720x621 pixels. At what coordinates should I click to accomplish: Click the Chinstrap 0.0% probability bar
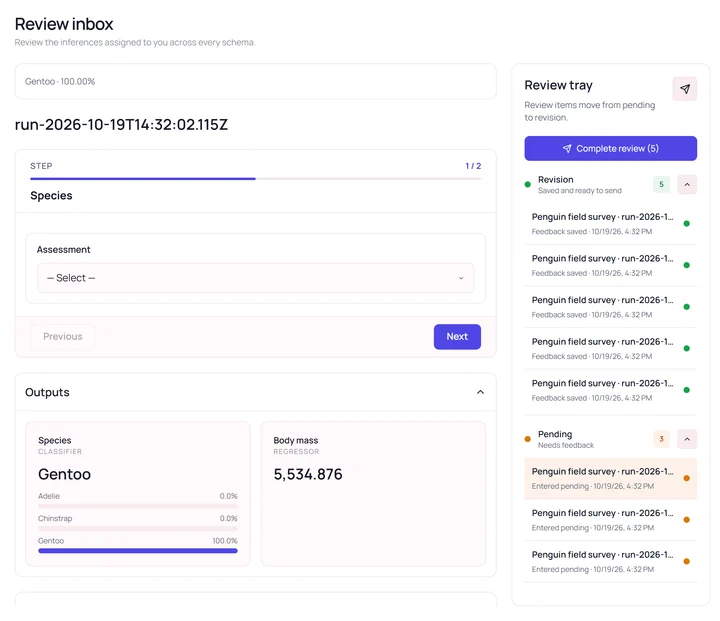pyautogui.click(x=138, y=528)
